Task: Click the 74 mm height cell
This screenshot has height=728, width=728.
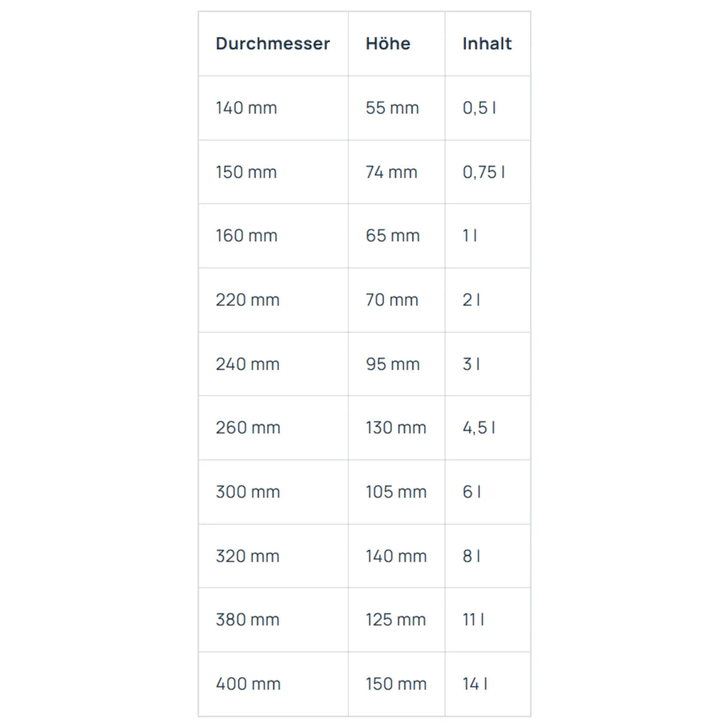Action: (397, 172)
